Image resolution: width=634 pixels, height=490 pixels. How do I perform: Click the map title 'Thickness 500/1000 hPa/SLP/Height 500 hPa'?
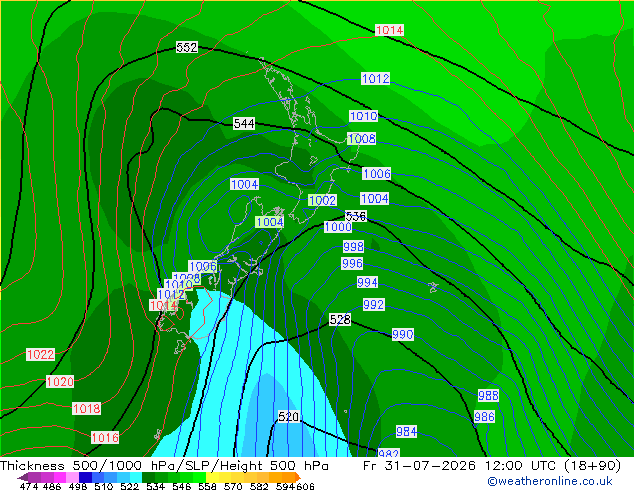(164, 466)
